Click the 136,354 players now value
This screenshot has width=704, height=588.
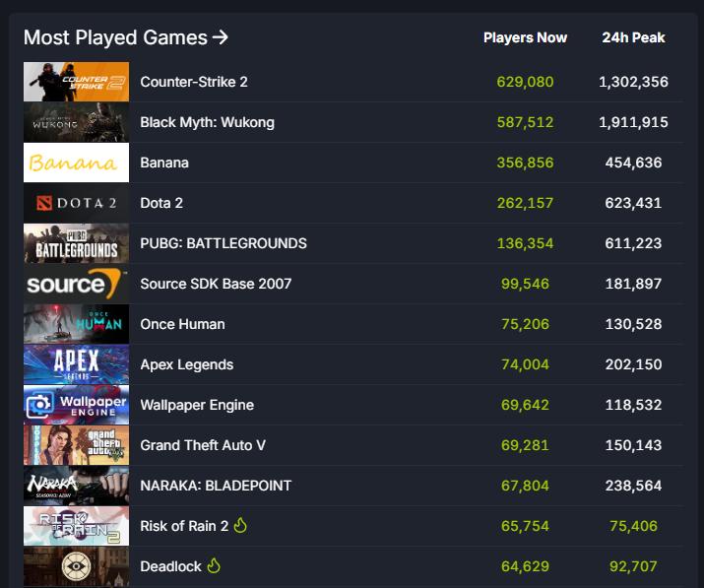click(x=526, y=243)
